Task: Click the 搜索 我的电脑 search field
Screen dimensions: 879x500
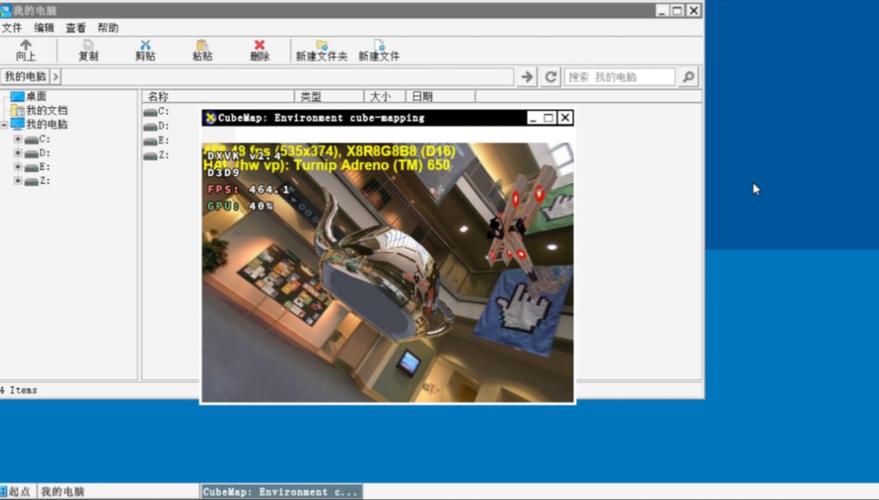Action: [x=619, y=77]
